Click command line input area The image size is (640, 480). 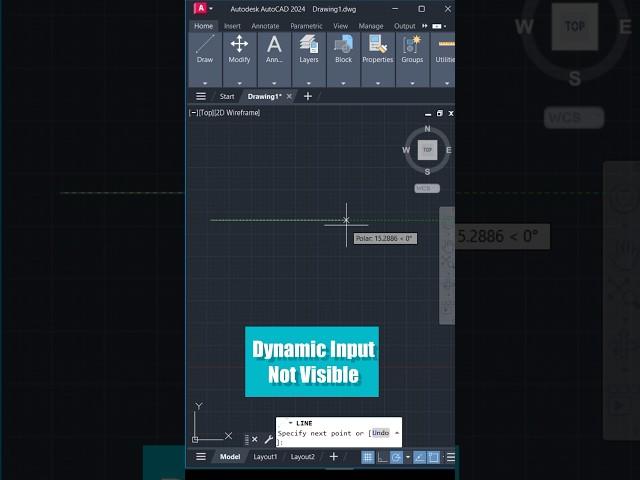[x=339, y=432]
